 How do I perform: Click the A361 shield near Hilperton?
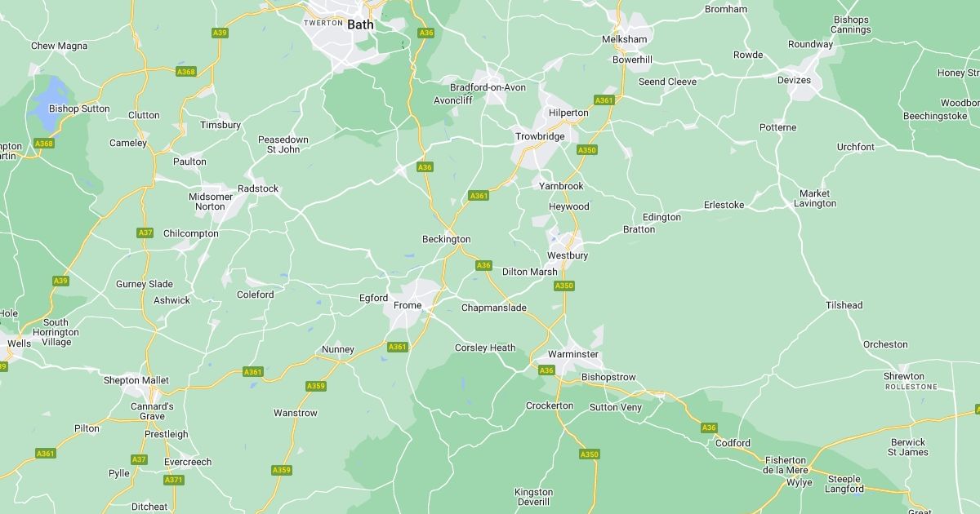(x=604, y=100)
